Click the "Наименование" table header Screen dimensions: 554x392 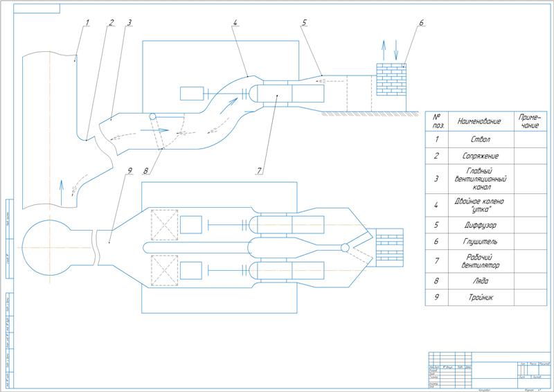[x=481, y=121]
